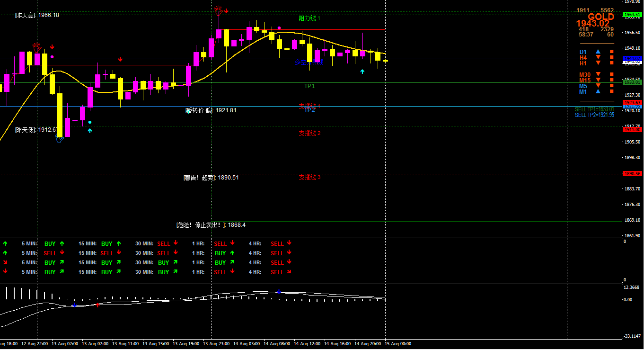Click the red diagonal arrow at the left of the signal panel
Image resolution: width=644 pixels, height=350 pixels.
pos(5,262)
